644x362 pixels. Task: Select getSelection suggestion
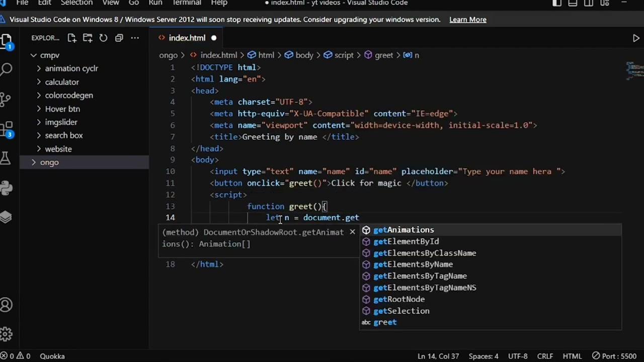pos(491,311)
